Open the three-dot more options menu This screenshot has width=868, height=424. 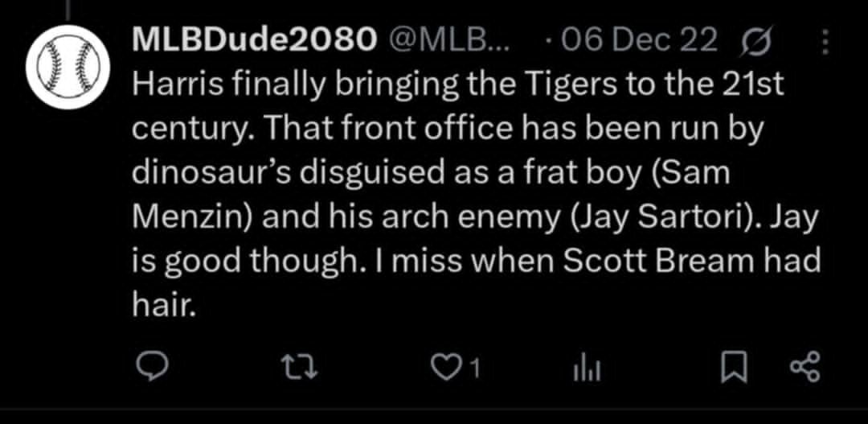point(825,40)
